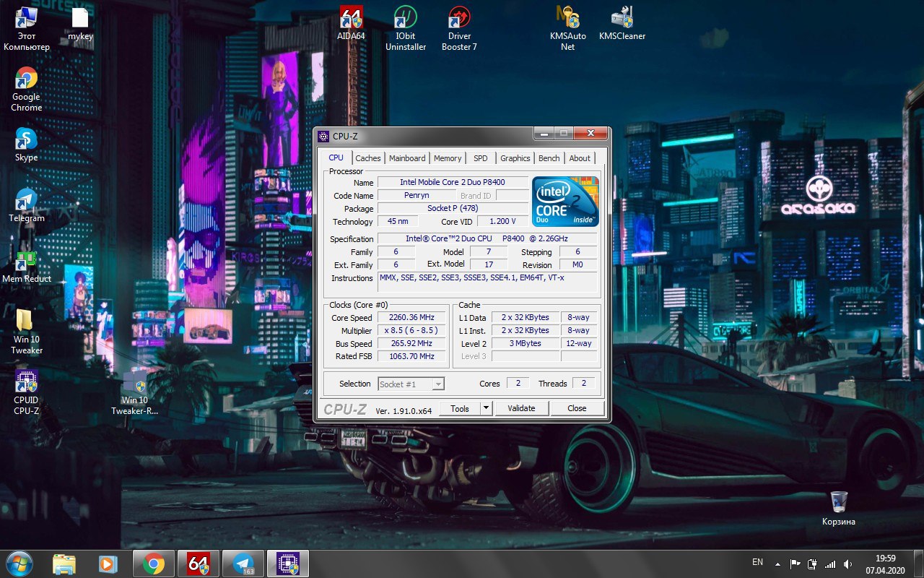Click the Threads count field

tap(584, 383)
